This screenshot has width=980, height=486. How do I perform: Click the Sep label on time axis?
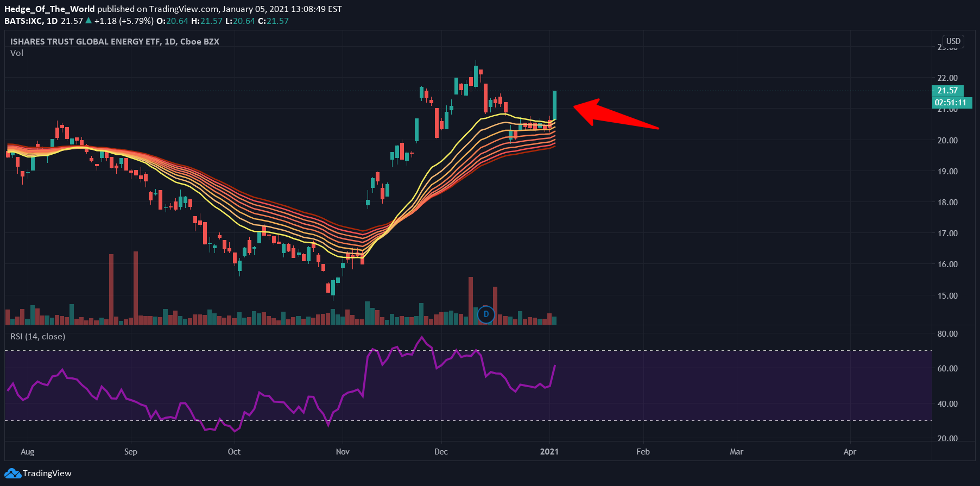(131, 452)
